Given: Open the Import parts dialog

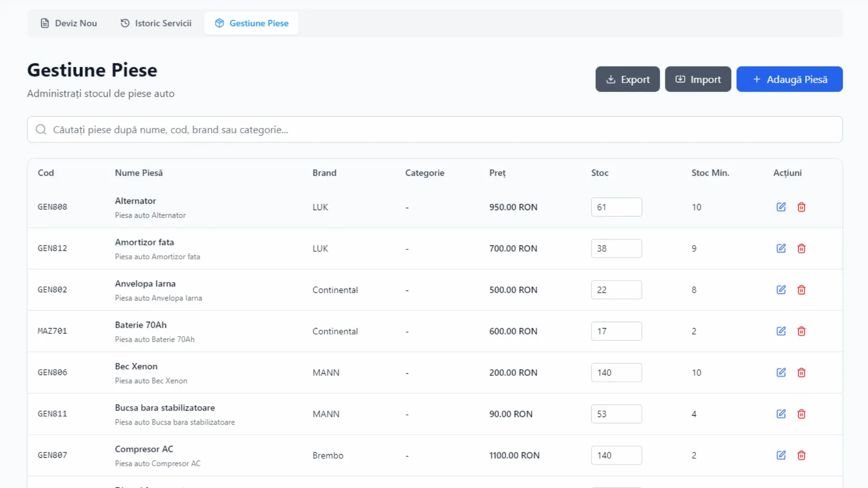Looking at the screenshot, I should [698, 79].
